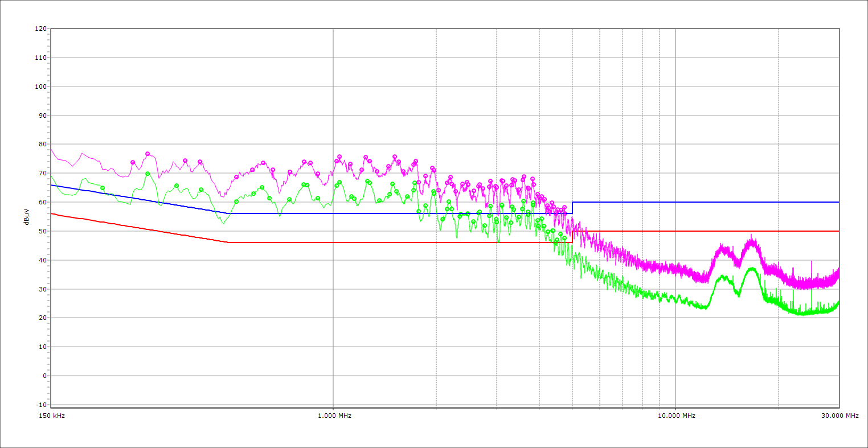The width and height of the screenshot is (868, 448).
Task: Click the red limit line step at 5 MHz
Action: point(572,237)
